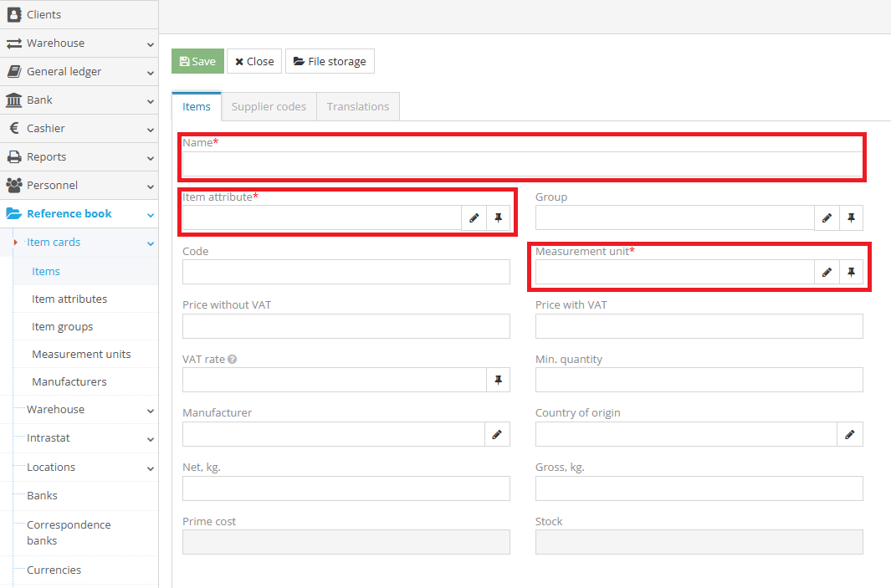The image size is (891, 588).
Task: Click the VAT rate help question icon
Action: [233, 360]
